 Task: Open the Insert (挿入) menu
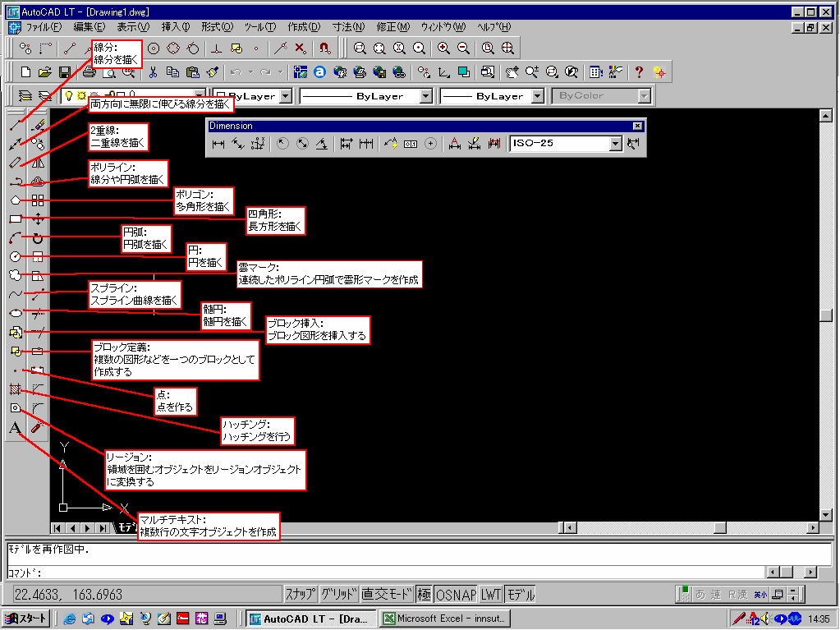[x=175, y=27]
